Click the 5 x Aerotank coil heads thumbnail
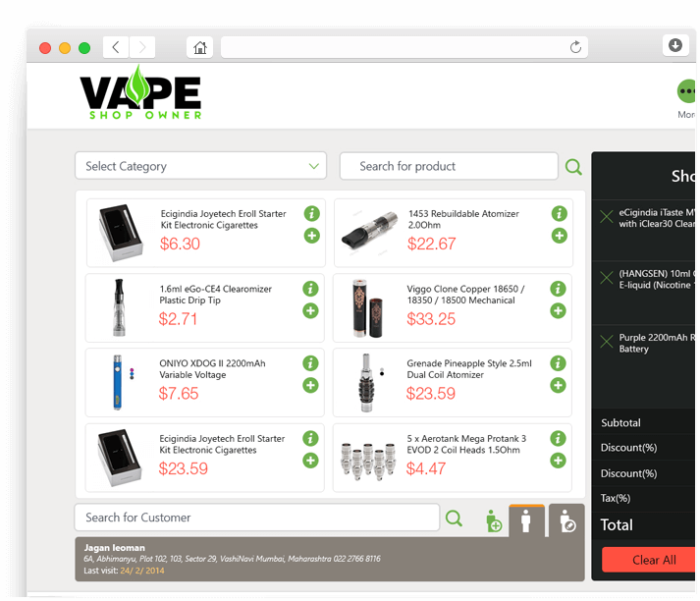The width and height of the screenshot is (700, 601). (368, 461)
